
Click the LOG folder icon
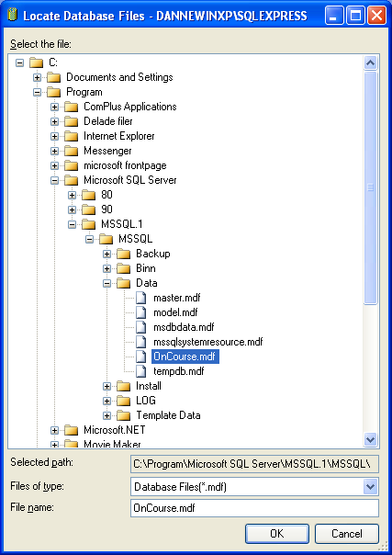point(124,401)
